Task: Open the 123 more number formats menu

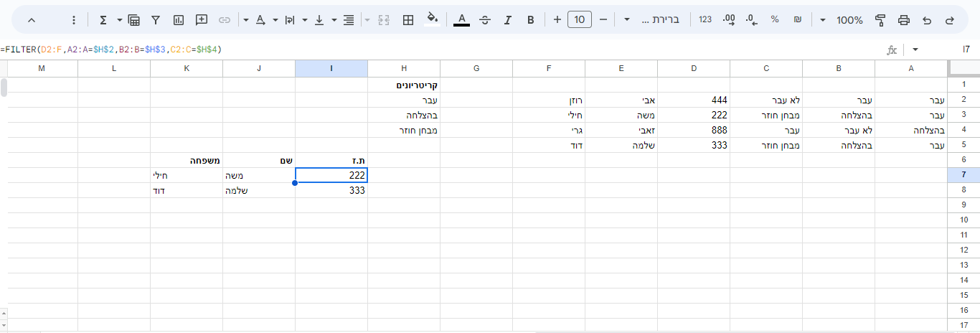Action: coord(705,20)
